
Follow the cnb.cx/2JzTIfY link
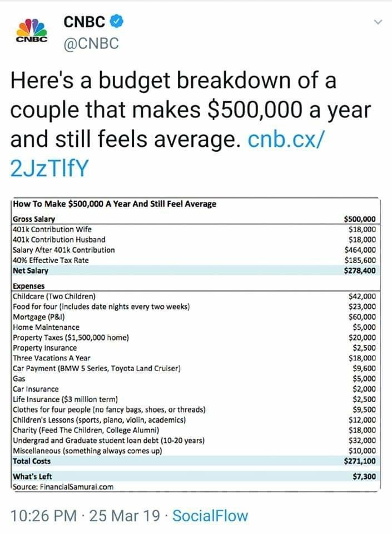[168, 154]
